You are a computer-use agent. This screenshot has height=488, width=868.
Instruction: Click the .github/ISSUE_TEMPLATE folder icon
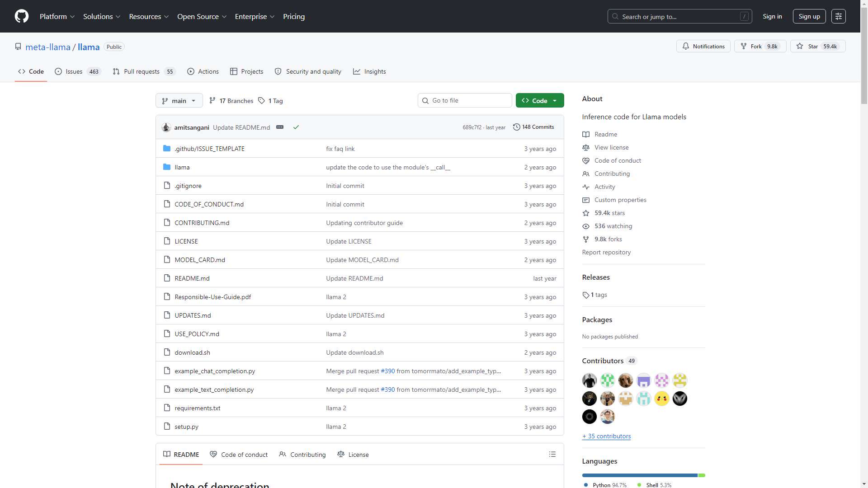167,149
